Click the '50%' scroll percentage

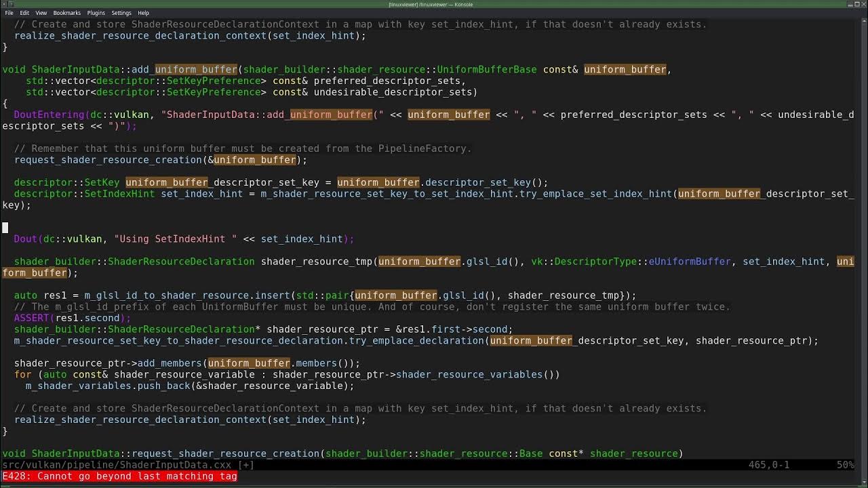[845, 465]
